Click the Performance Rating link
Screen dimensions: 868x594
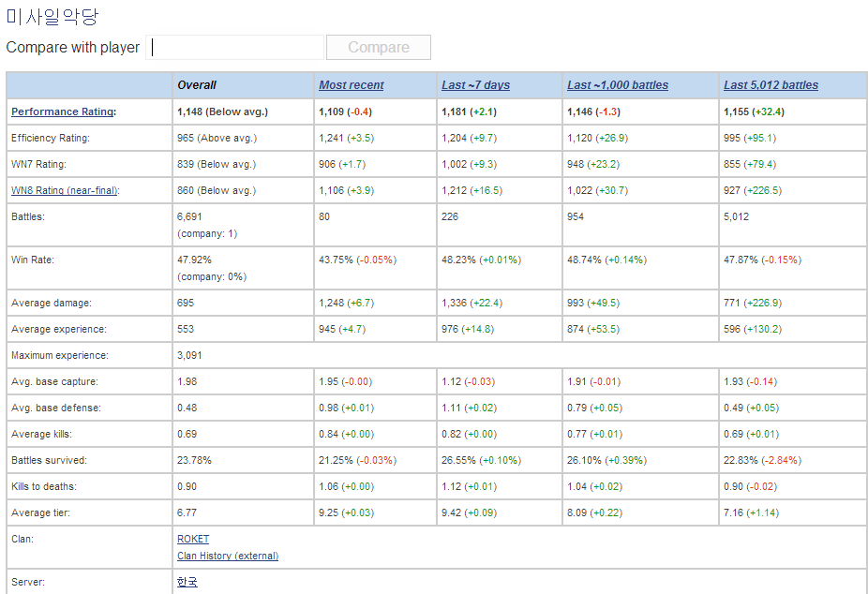[62, 111]
